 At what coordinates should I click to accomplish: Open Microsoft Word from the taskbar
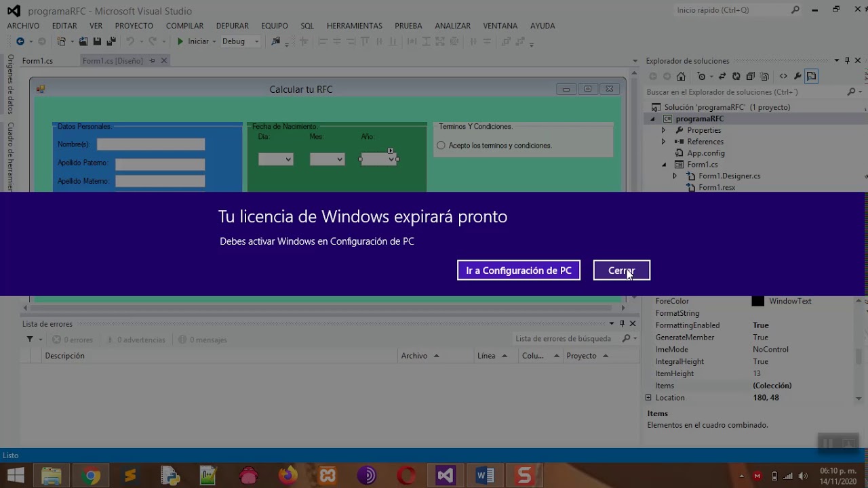485,476
